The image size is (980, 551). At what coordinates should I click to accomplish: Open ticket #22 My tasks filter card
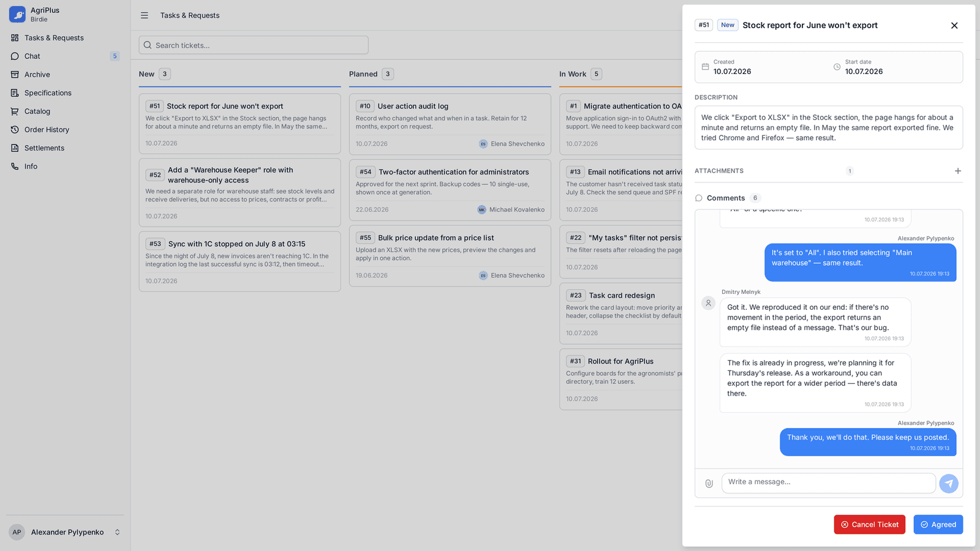point(621,252)
